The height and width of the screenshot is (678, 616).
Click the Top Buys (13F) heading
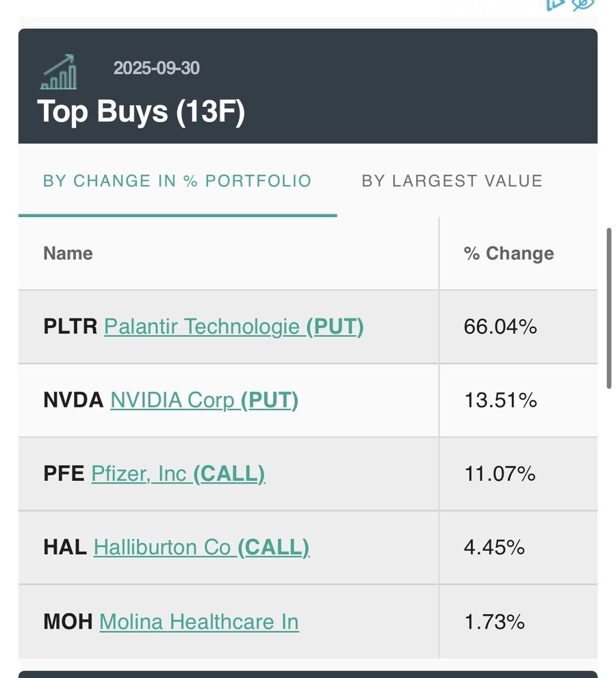point(141,111)
